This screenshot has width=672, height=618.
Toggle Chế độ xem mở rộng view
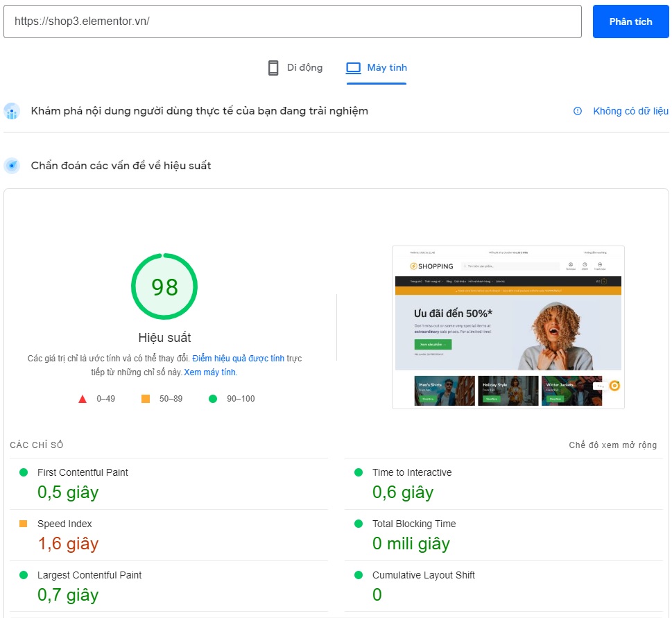(612, 445)
